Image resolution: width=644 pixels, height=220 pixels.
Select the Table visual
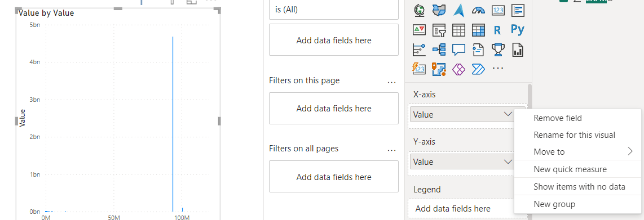click(459, 30)
